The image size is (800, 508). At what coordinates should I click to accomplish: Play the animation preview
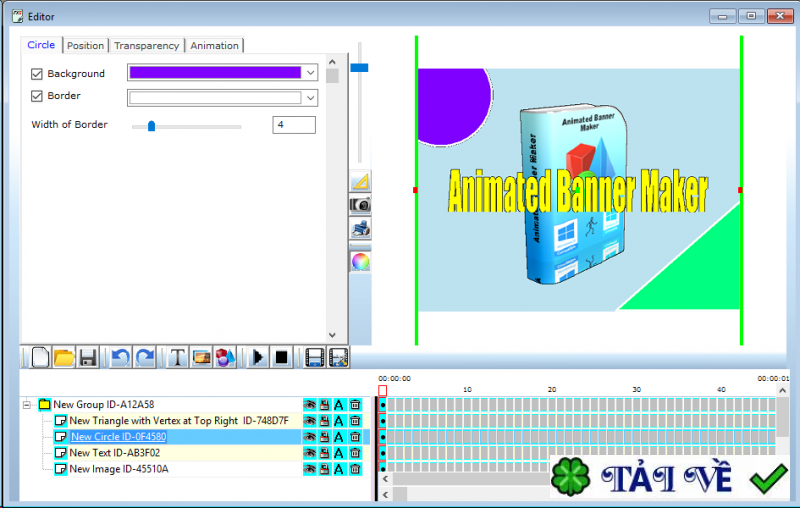[x=258, y=358]
